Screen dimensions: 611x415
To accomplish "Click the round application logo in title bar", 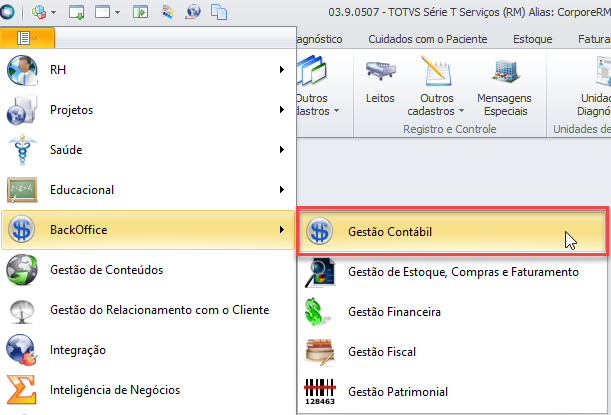I will click(x=7, y=12).
